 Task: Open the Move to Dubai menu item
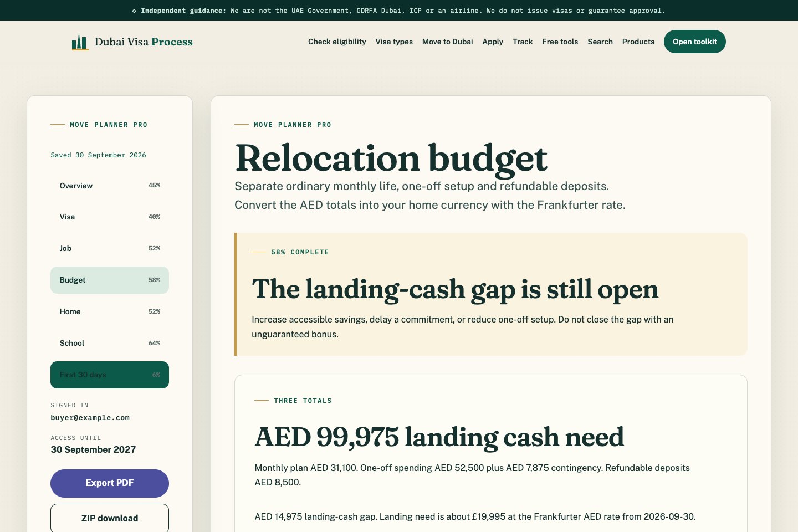[447, 42]
